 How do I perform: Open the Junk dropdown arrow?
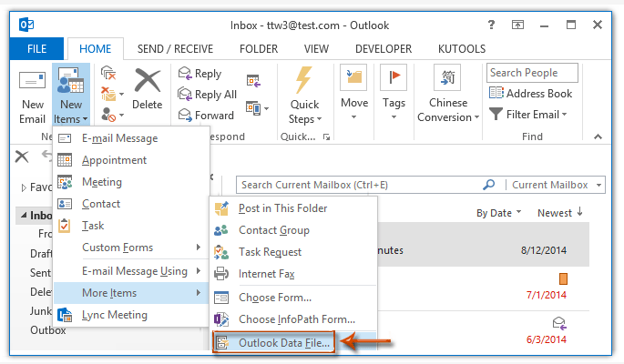pyautogui.click(x=121, y=116)
